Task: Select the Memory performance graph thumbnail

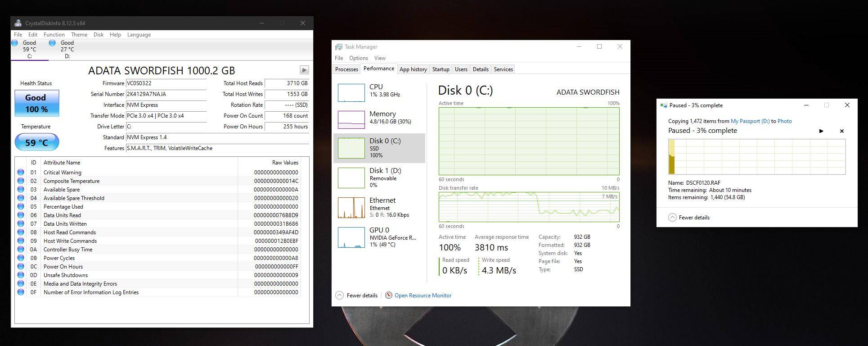Action: (351, 119)
